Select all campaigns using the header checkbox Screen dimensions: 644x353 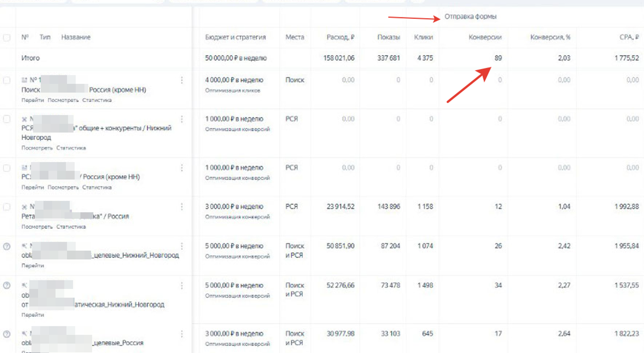[x=6, y=37]
